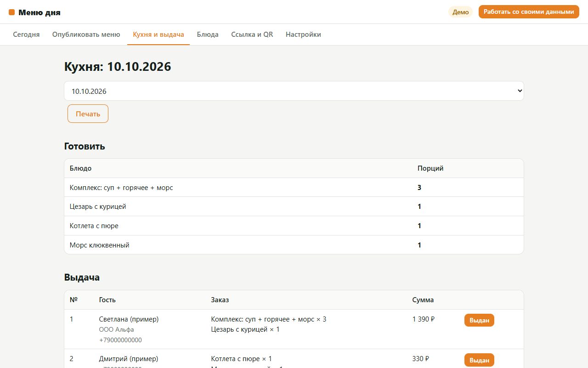Click the Заказ column header

point(220,300)
